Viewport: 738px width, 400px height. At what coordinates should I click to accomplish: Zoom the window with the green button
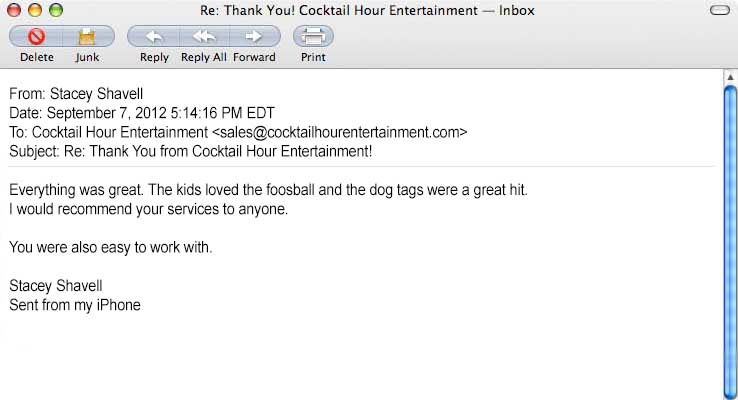click(55, 11)
